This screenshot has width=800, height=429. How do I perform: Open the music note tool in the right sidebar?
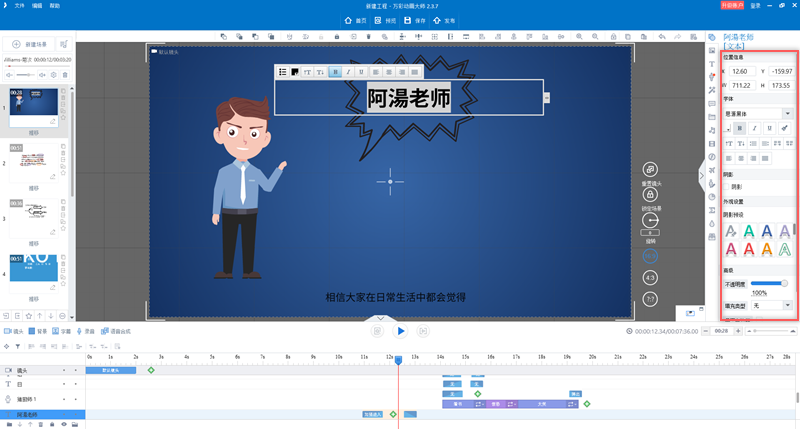[x=712, y=131]
